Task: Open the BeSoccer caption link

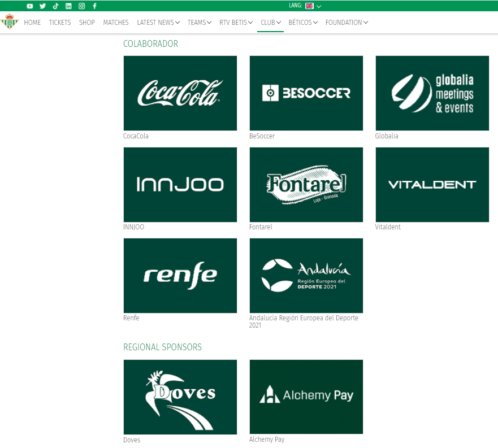Action: [262, 136]
